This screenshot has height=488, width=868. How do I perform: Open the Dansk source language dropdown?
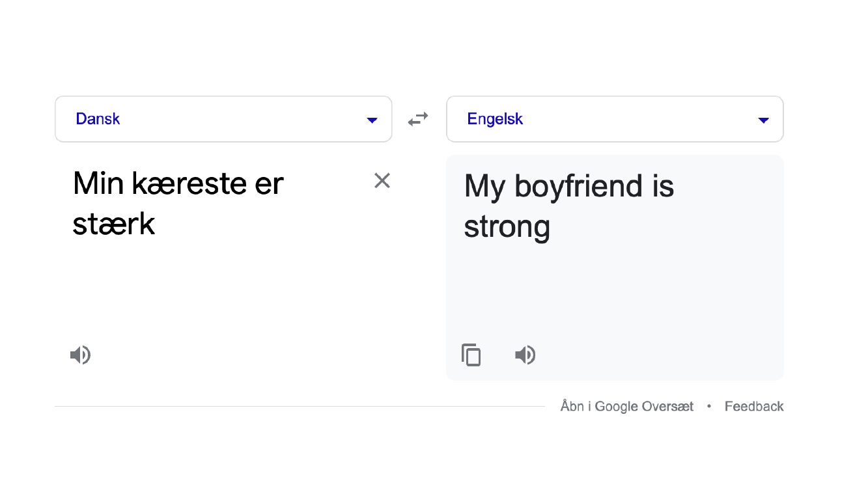223,119
